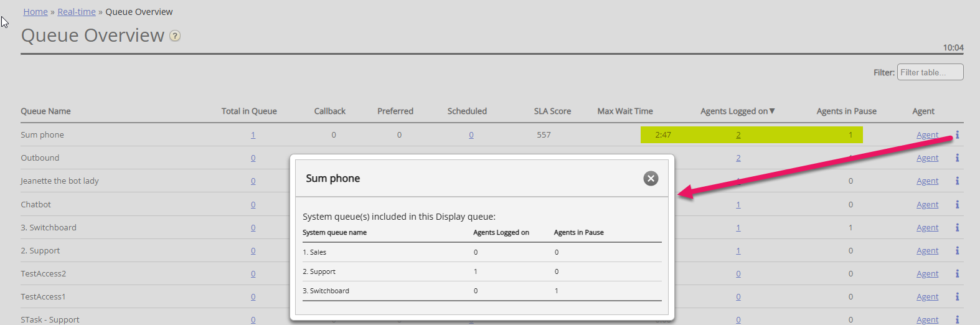The width and height of the screenshot is (980, 325).
Task: Click inside the Filter table input field
Action: click(x=930, y=72)
